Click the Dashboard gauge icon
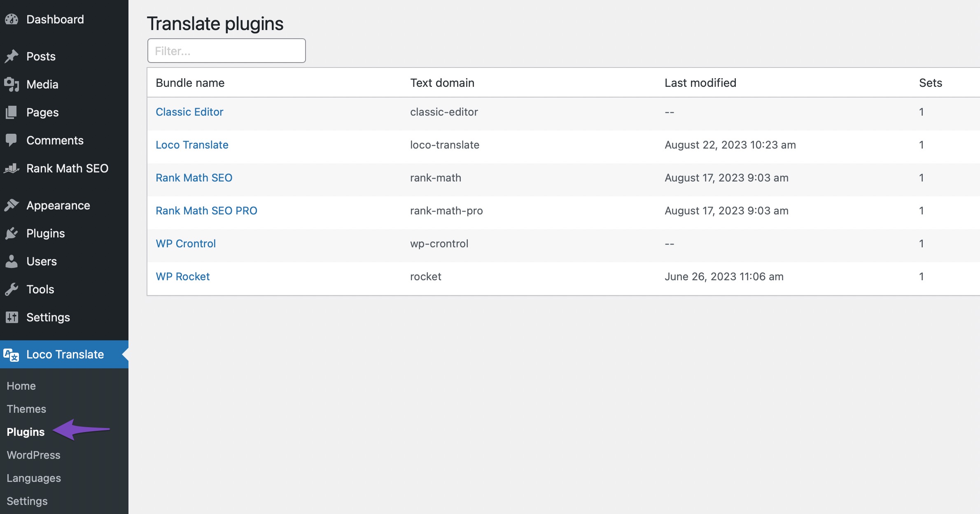The image size is (980, 514). [12, 19]
